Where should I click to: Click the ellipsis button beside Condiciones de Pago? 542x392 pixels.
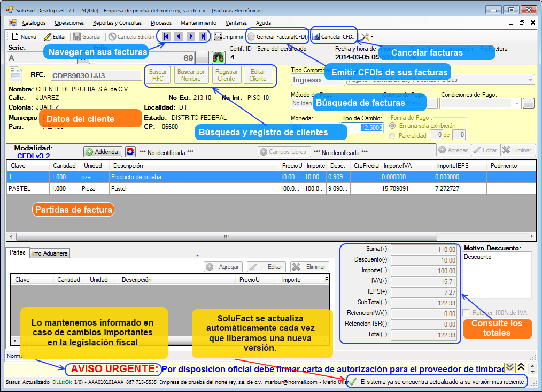tap(529, 103)
